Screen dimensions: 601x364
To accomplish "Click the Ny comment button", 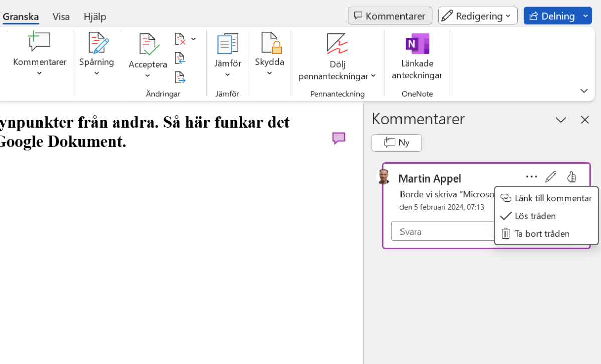I will tap(396, 143).
